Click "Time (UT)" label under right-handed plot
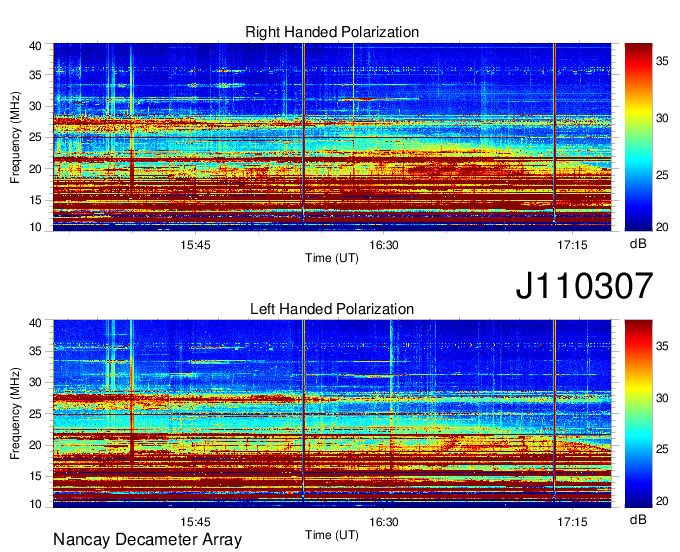The width and height of the screenshot is (680, 552). [332, 258]
